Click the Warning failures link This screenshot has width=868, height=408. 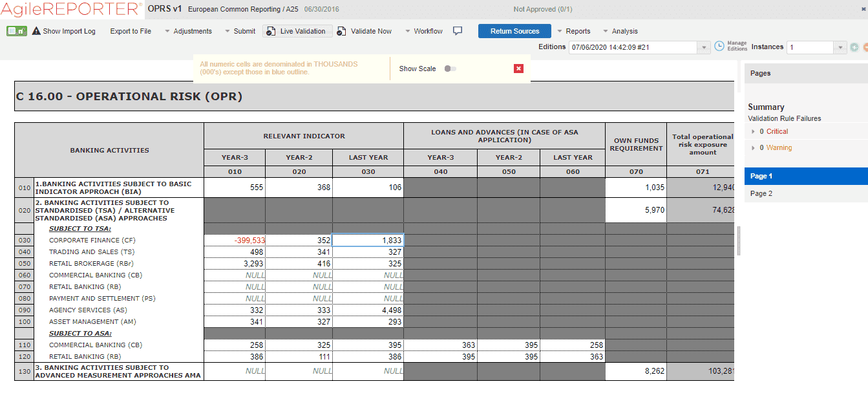(x=779, y=147)
